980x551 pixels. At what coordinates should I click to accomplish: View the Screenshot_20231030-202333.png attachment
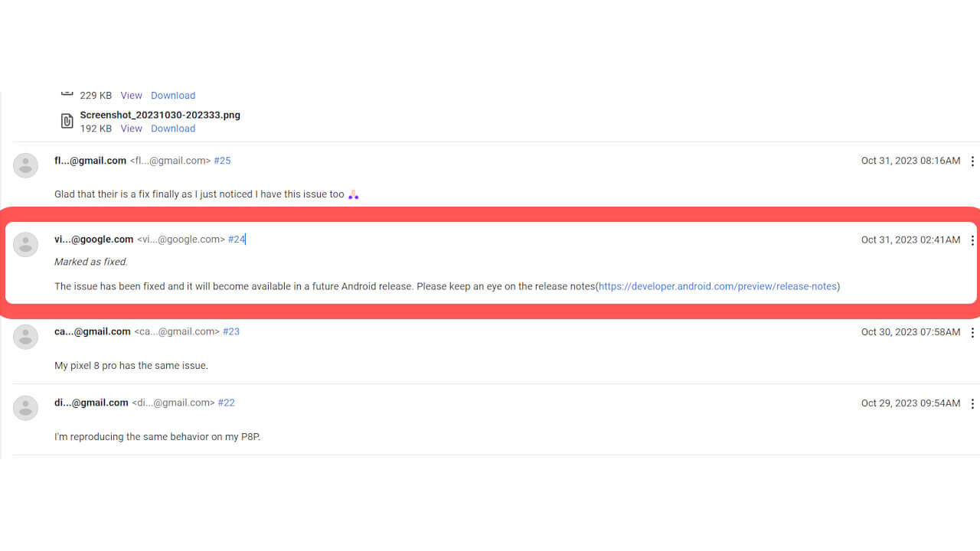(131, 128)
